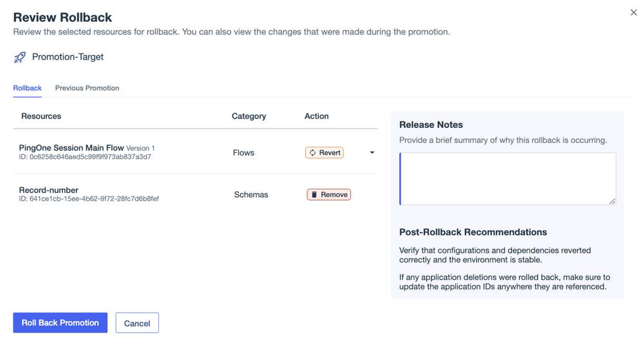The height and width of the screenshot is (346, 644).
Task: Click the ID 641ce1cb-15ee-4b62-9f72-28fc7d6b8fef text
Action: (89, 199)
